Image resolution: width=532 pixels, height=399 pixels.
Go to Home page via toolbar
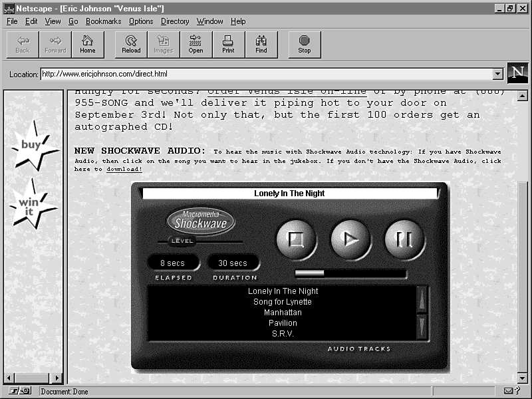click(x=88, y=45)
